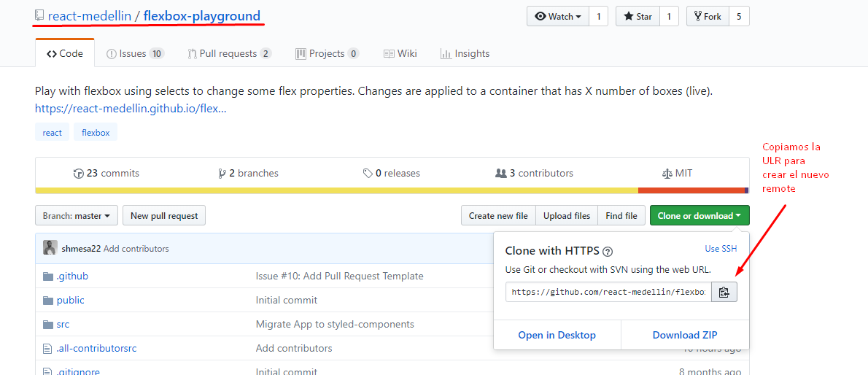Click the help icon beside Clone with HTTPS
The height and width of the screenshot is (375, 868).
608,251
